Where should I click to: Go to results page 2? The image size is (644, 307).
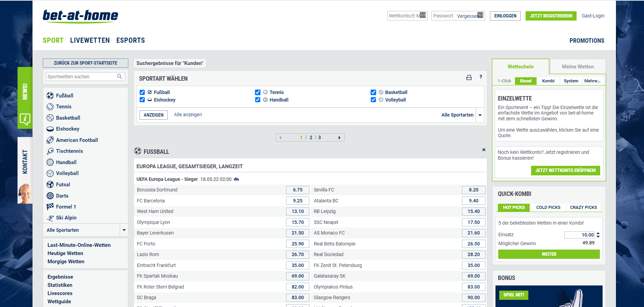coord(311,137)
